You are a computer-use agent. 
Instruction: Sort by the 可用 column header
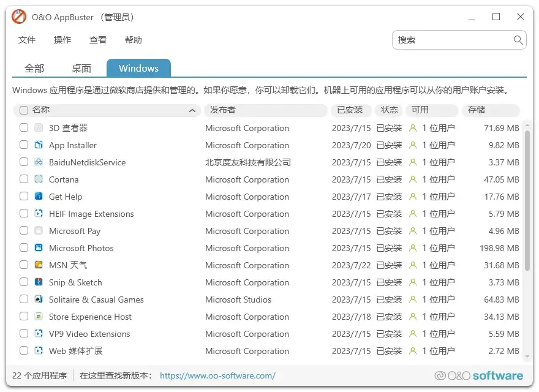(432, 110)
